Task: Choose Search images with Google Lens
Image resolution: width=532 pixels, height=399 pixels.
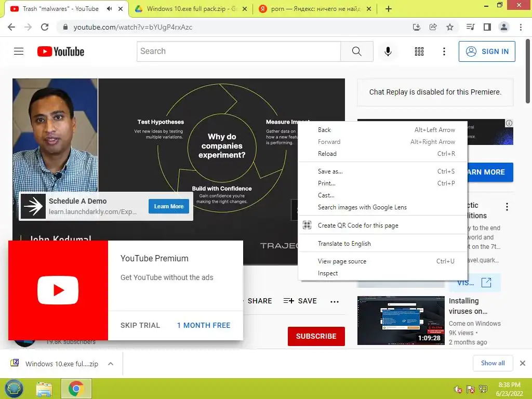Action: tap(383, 207)
